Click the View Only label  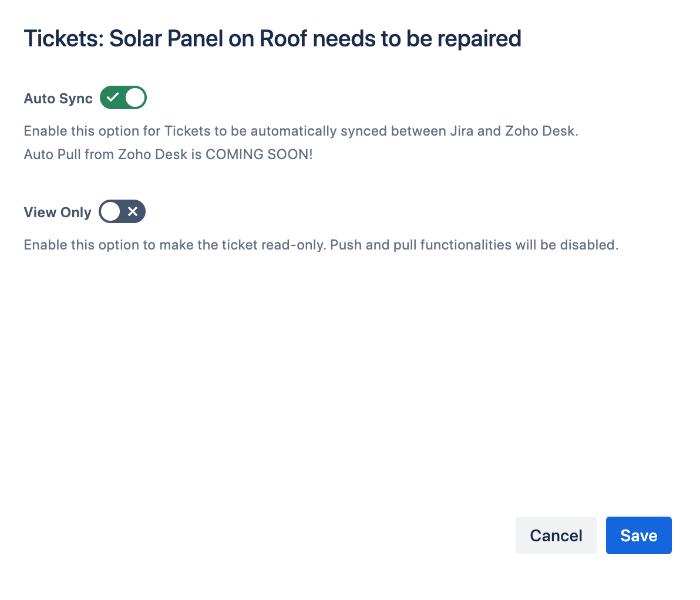[58, 213]
